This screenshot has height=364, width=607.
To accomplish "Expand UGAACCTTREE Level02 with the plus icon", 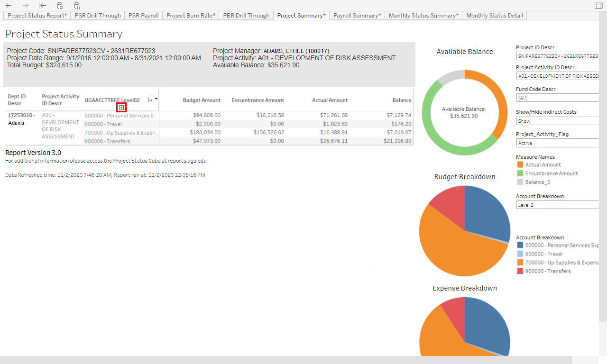I will pos(121,108).
